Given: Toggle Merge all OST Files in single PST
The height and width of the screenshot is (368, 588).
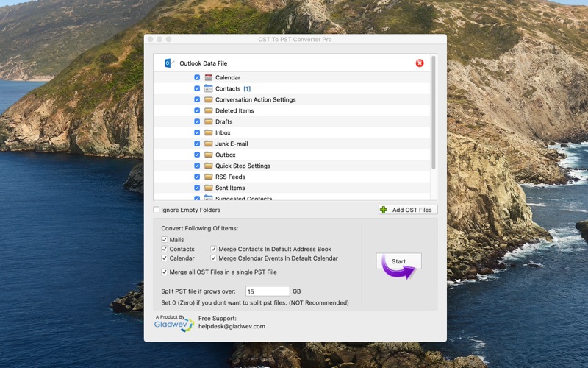Looking at the screenshot, I should click(164, 272).
